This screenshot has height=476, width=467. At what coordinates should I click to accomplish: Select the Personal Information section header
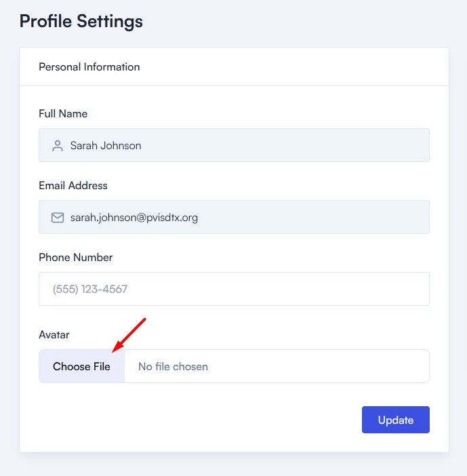click(89, 67)
